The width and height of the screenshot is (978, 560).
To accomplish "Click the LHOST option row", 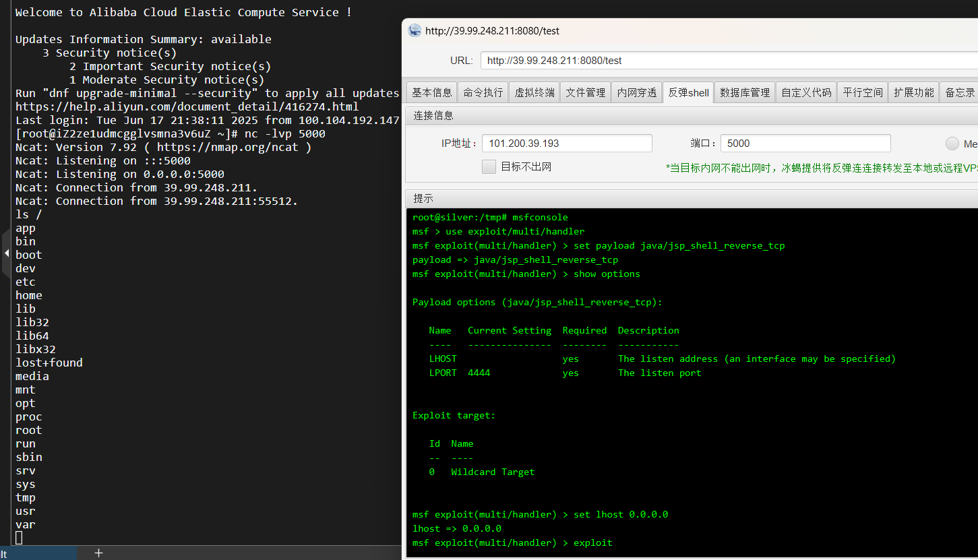I will pos(663,359).
